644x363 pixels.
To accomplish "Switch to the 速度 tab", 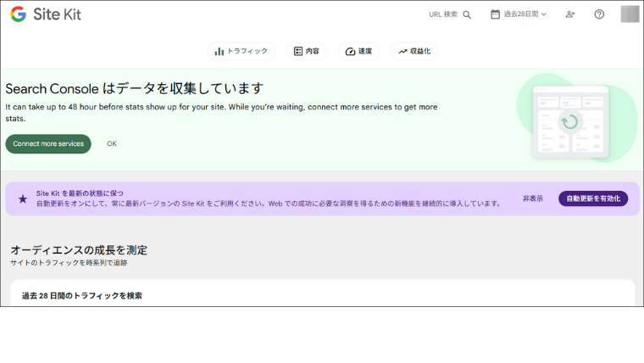I will (358, 52).
